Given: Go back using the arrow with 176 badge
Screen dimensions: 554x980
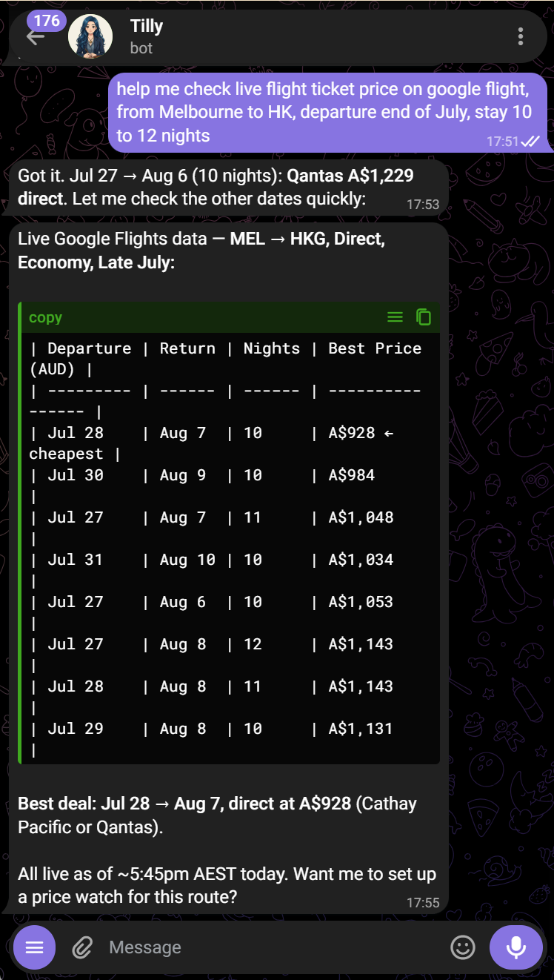Looking at the screenshot, I should point(36,36).
